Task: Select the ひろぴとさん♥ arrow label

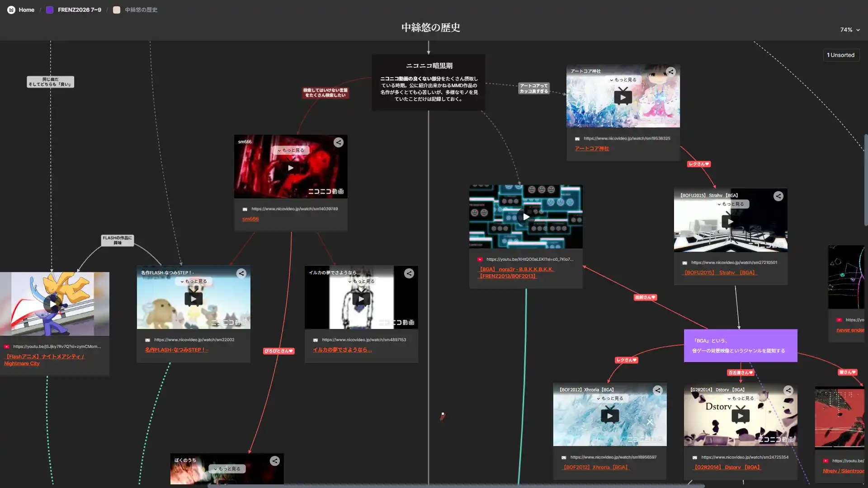Action: [x=279, y=351]
